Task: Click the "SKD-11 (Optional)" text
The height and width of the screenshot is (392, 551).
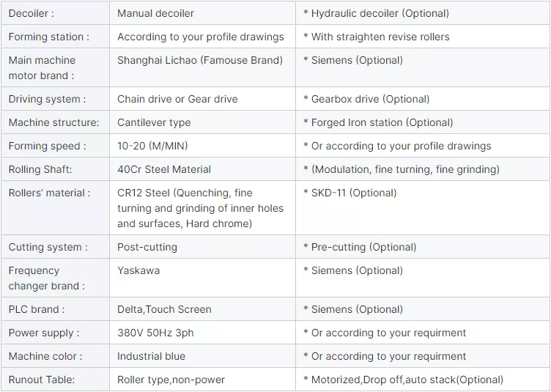Action: pos(354,193)
